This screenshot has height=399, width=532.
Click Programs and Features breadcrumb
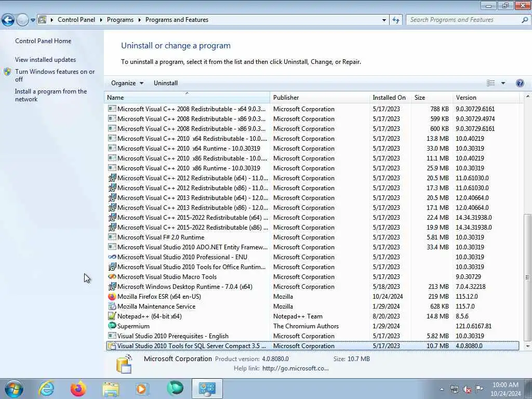(x=177, y=20)
